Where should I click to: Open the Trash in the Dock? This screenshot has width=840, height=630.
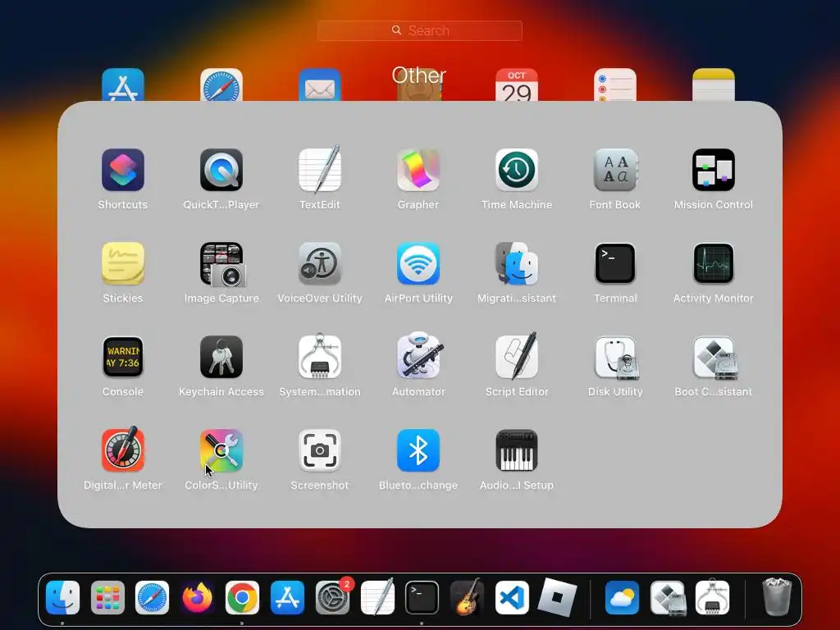[777, 596]
